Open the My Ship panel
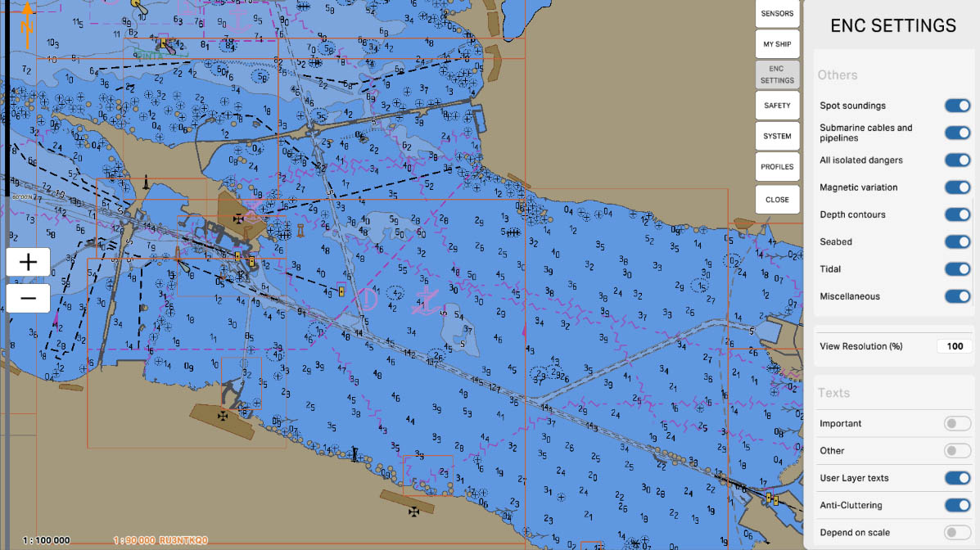 [x=777, y=44]
